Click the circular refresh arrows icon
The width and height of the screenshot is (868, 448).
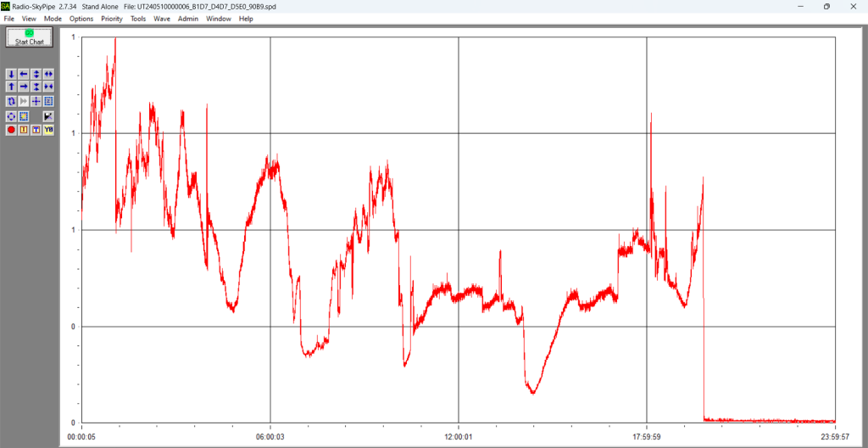pyautogui.click(x=12, y=101)
